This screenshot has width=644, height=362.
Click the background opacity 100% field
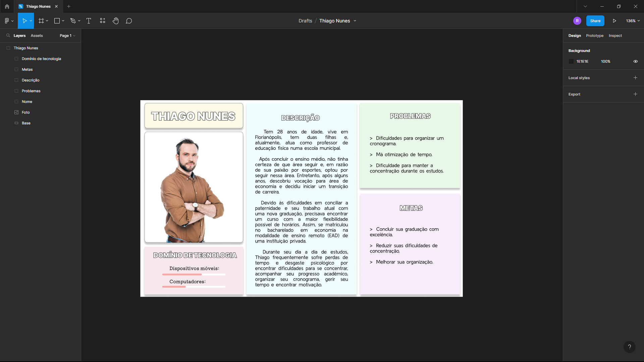point(605,61)
